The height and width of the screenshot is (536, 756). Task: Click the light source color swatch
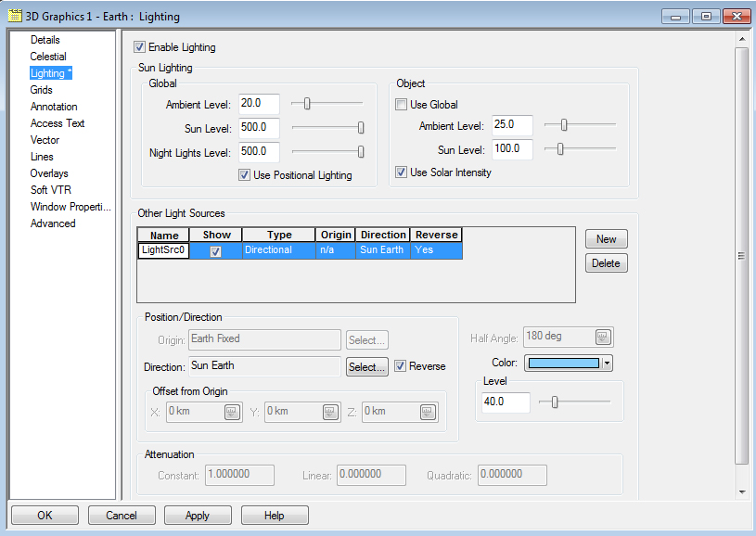[562, 364]
